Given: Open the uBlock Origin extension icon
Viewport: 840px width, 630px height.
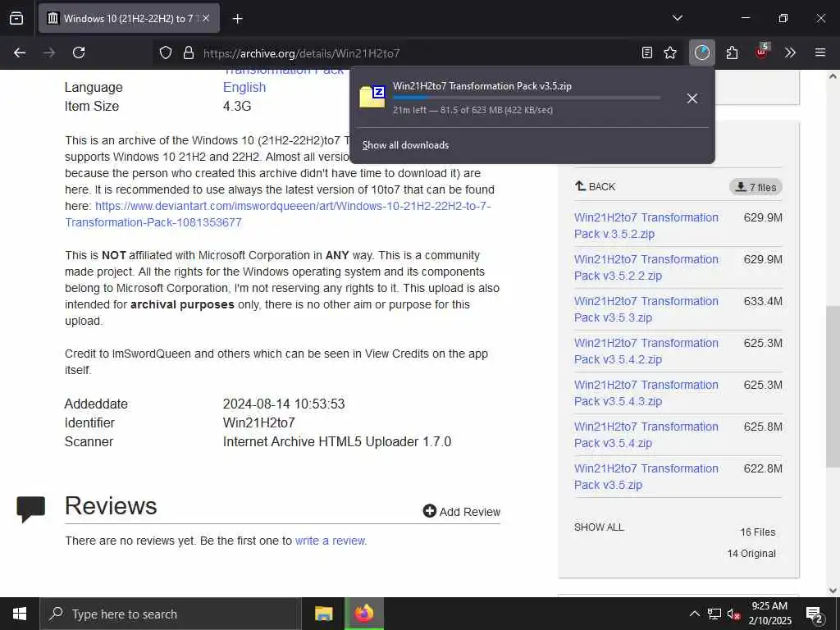Looking at the screenshot, I should (x=761, y=52).
